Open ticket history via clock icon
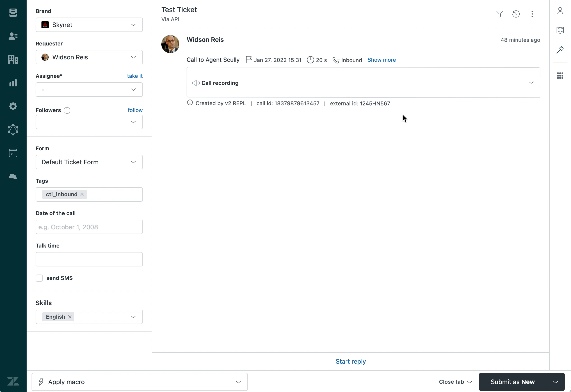Viewport: 571px width, 392px height. [x=516, y=14]
